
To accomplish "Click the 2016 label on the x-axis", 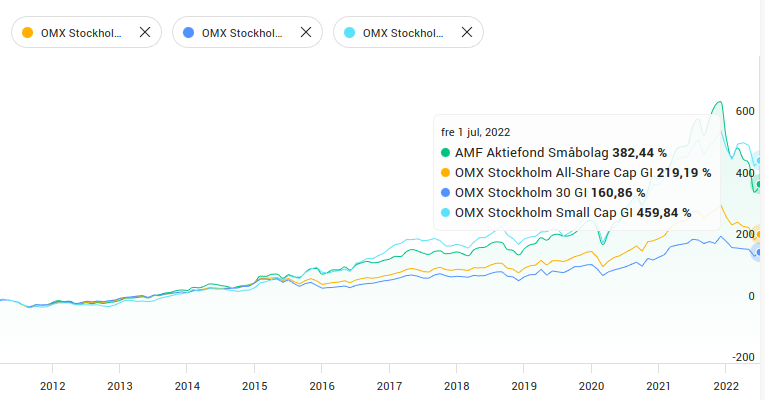I will (x=322, y=386).
